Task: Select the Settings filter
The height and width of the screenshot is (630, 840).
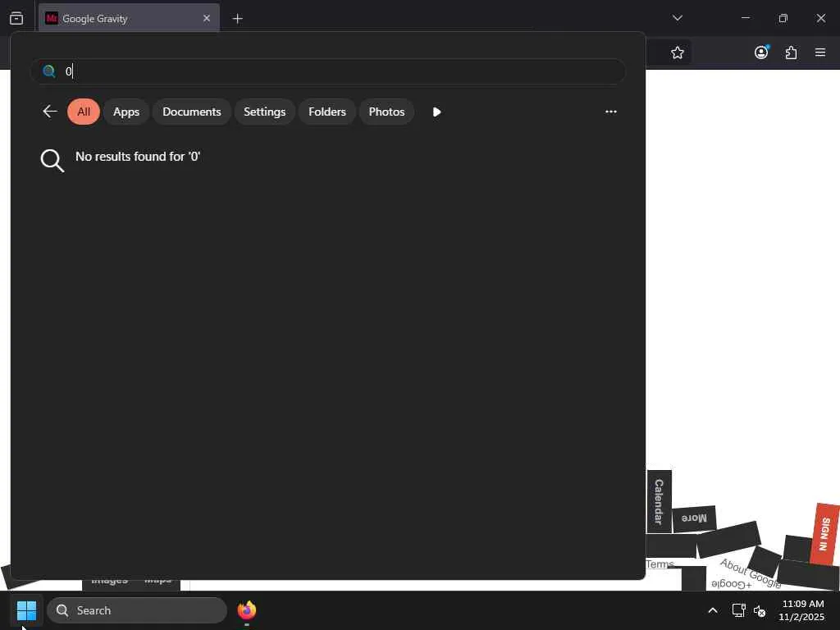Action: tap(265, 112)
